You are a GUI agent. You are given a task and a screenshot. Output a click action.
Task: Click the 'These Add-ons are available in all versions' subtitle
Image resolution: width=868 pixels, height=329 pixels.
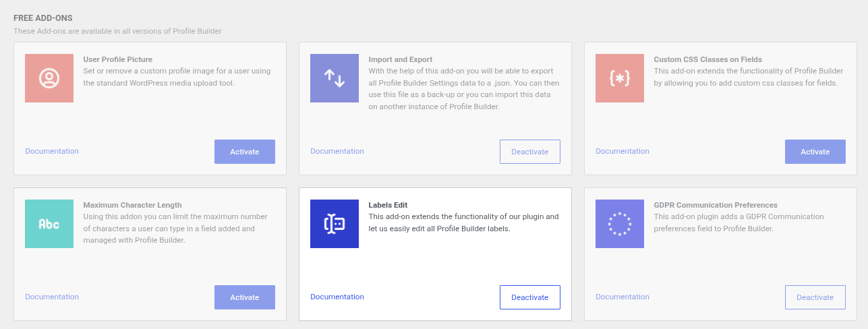pyautogui.click(x=117, y=31)
